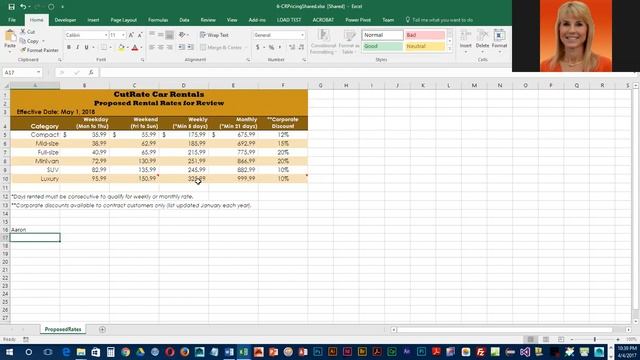The height and width of the screenshot is (360, 640).
Task: Center text horizontally
Action: [x=161, y=47]
